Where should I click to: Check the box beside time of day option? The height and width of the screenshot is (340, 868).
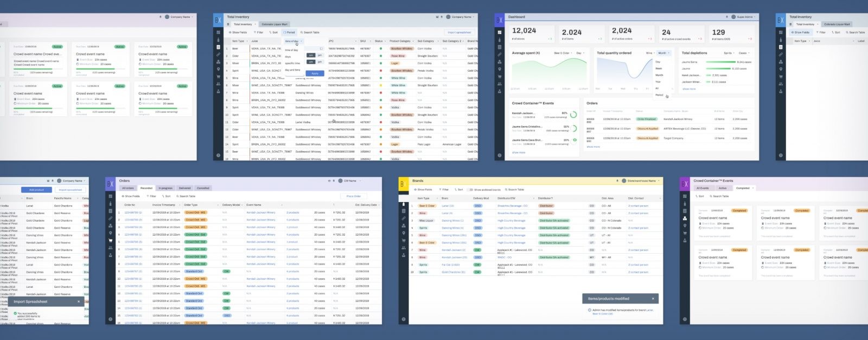tap(321, 49)
